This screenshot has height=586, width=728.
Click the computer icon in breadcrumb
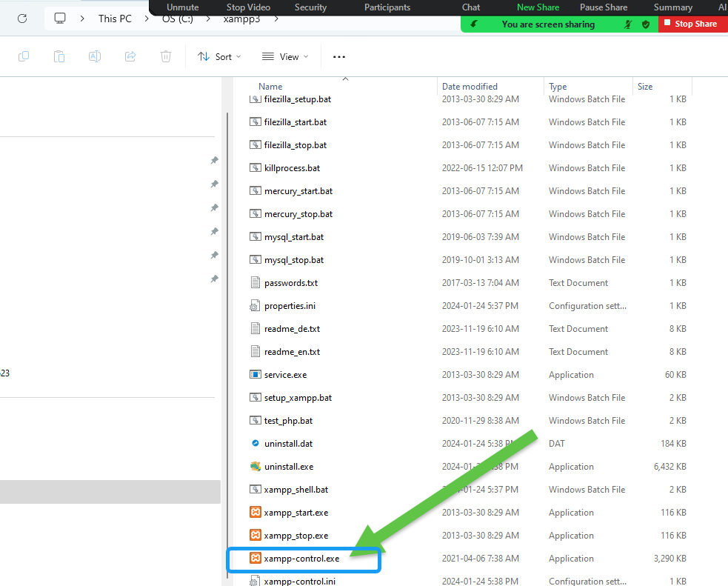[x=60, y=19]
